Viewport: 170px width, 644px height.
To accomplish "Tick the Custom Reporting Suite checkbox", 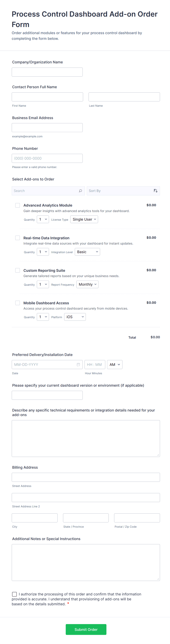I will coord(18,270).
